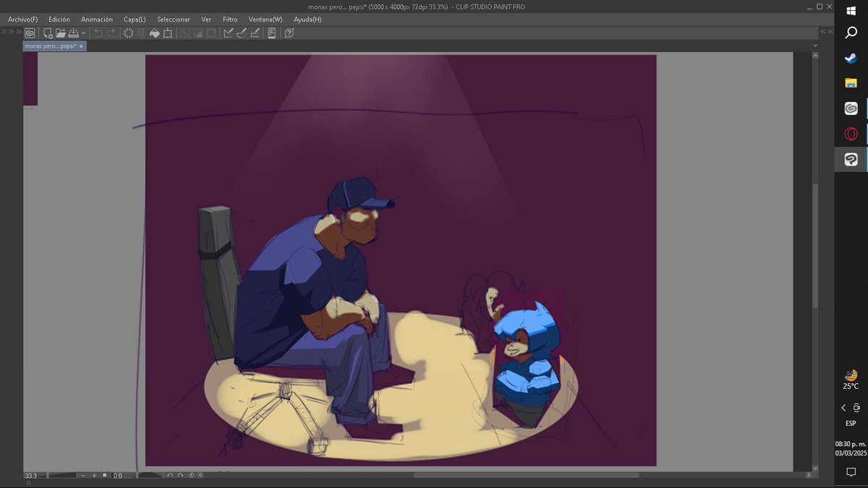Open File Explorer from the taskbar
The image size is (868, 488).
click(851, 83)
